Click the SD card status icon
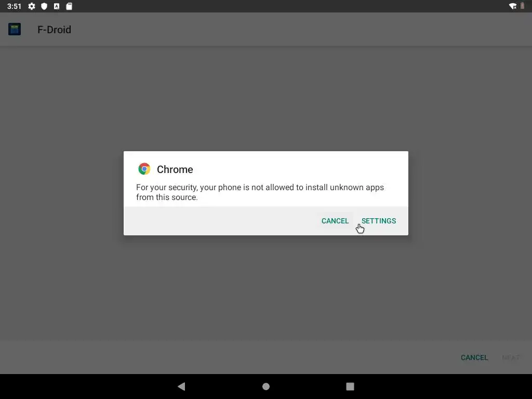 click(69, 6)
